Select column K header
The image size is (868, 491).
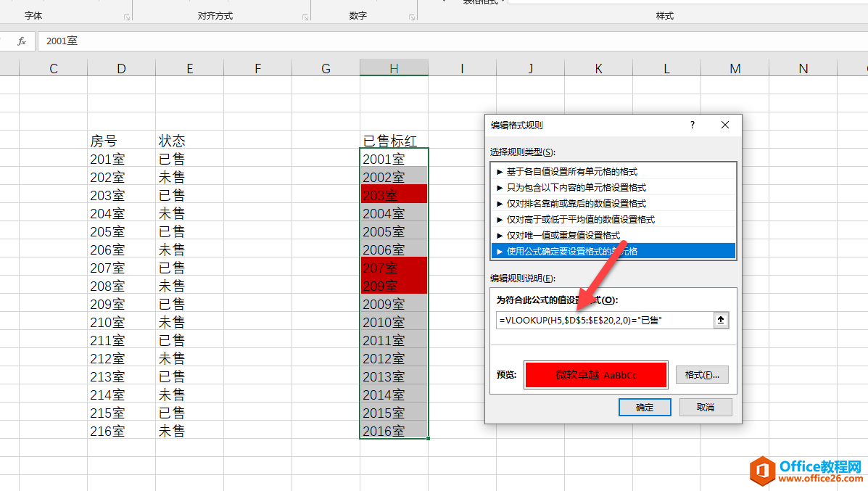click(598, 68)
